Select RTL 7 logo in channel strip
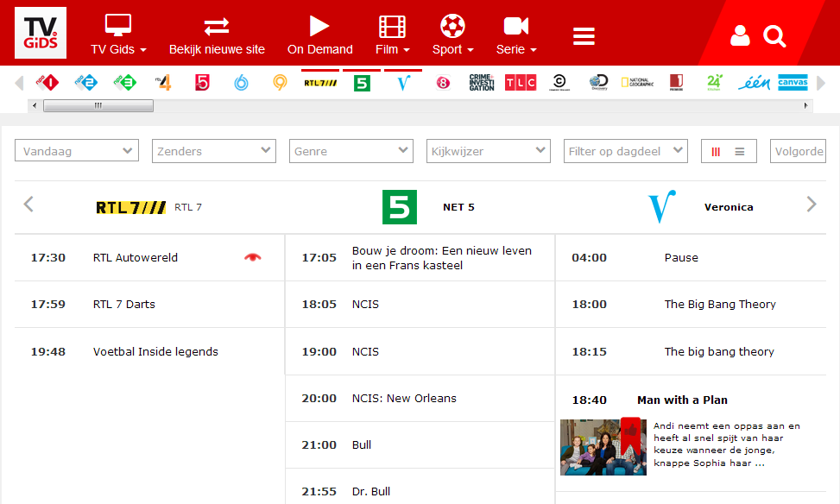 [320, 83]
